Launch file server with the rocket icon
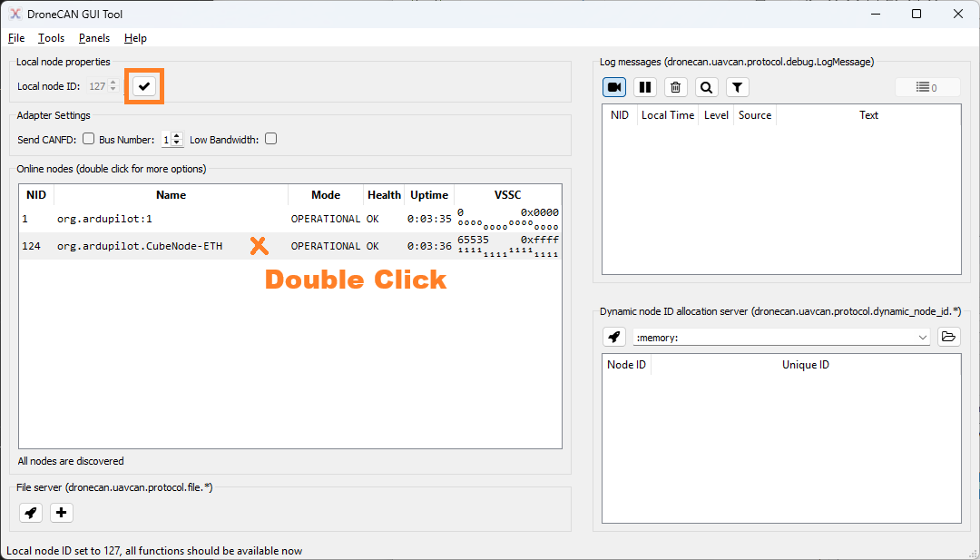The height and width of the screenshot is (560, 980). (x=31, y=513)
